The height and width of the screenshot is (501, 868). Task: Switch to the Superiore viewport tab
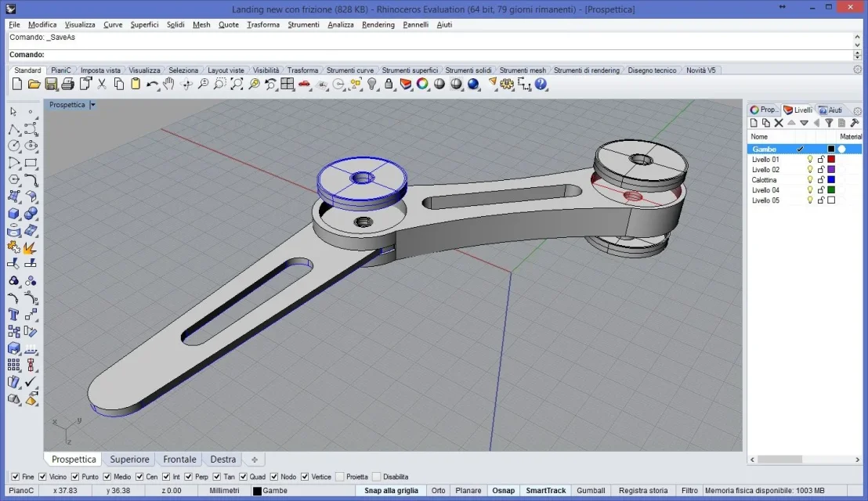click(x=129, y=459)
